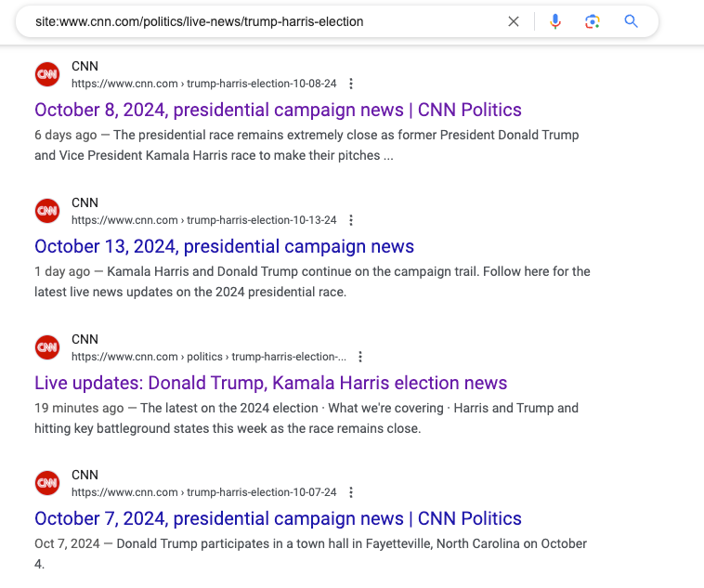704x588 pixels.
Task: Click CNN logo beside Live updates result
Action: pos(47,347)
